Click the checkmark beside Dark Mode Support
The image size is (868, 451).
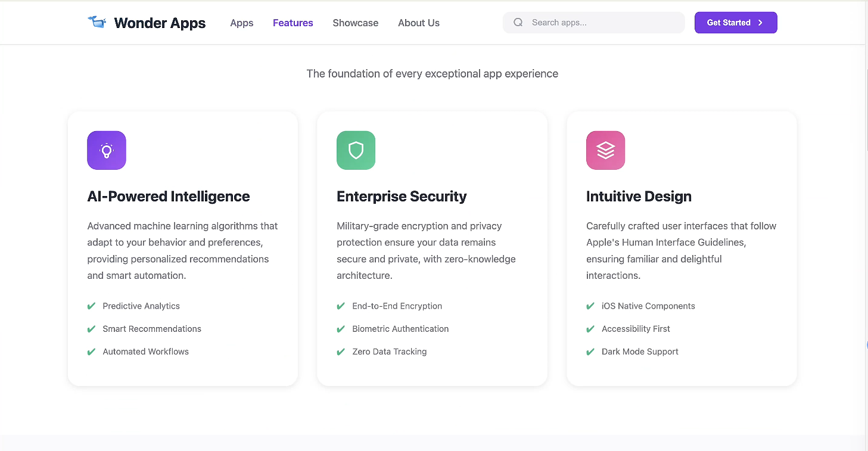point(590,352)
